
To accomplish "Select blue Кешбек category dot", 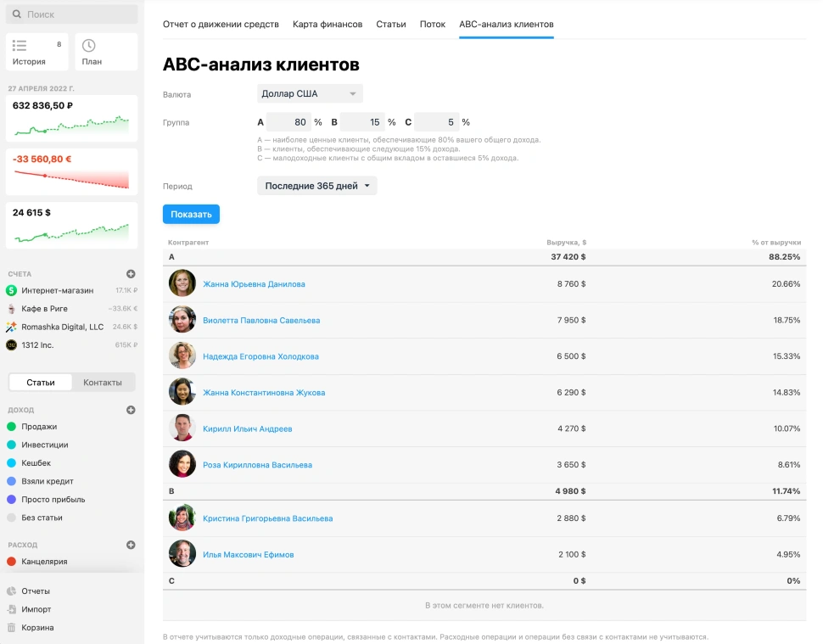I will (12, 463).
